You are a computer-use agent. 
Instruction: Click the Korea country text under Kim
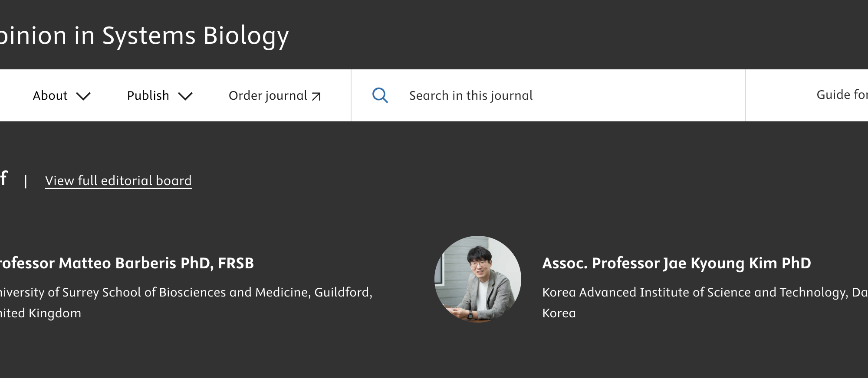point(559,313)
